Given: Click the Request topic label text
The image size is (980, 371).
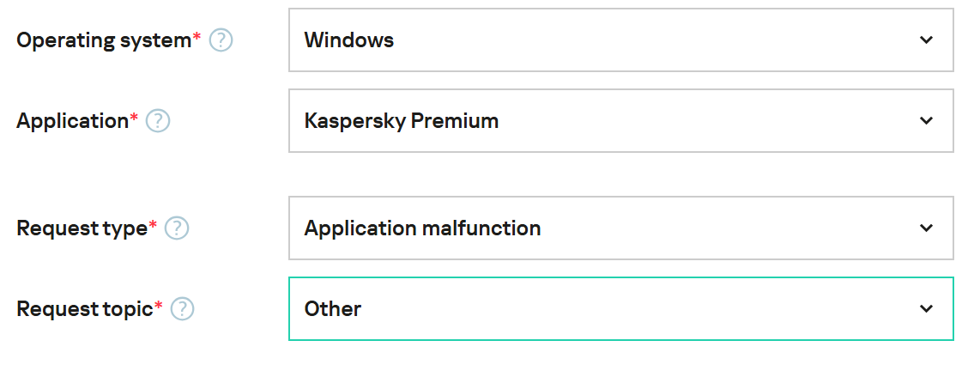Looking at the screenshot, I should click(x=84, y=309).
